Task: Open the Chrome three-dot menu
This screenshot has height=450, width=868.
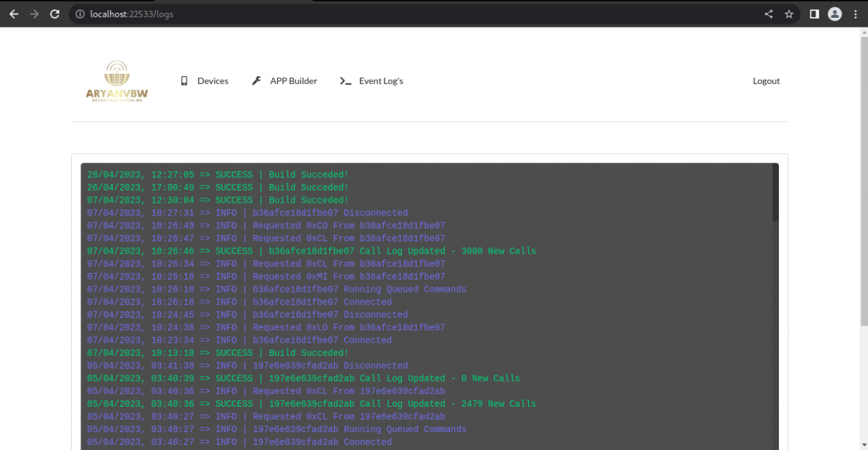Action: coord(854,14)
